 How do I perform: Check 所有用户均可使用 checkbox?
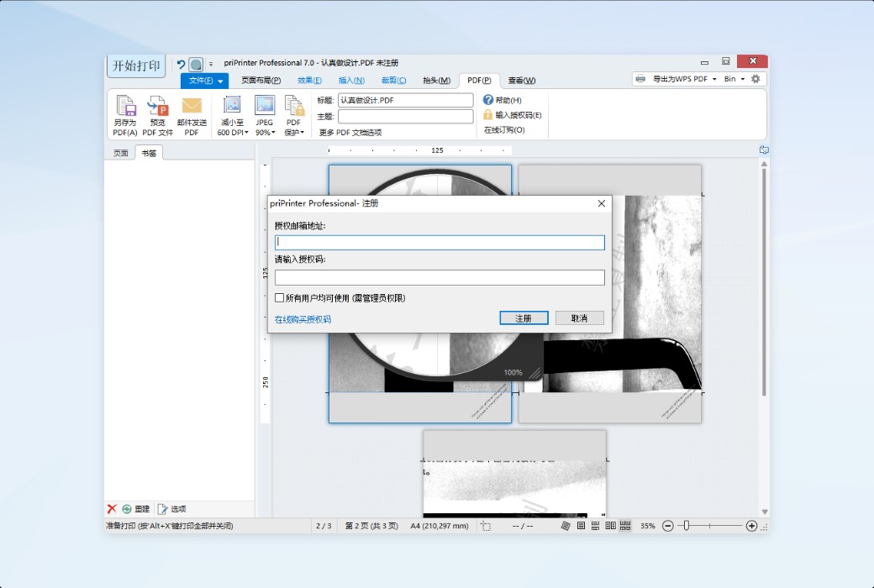coord(279,297)
